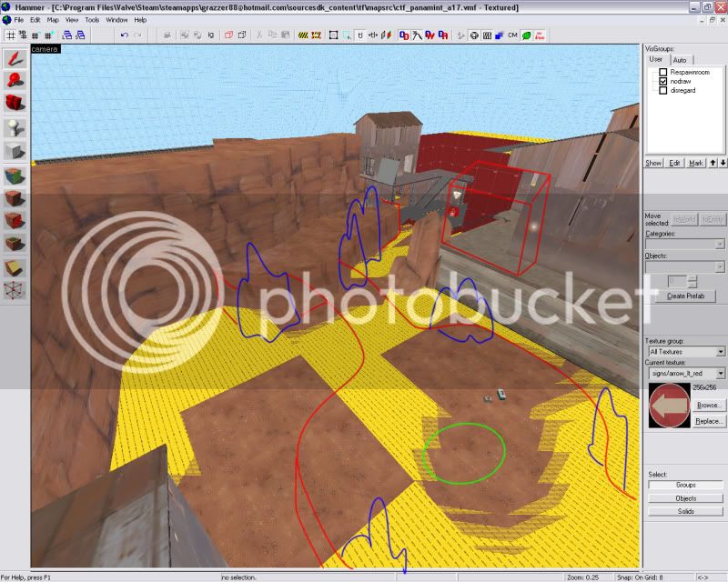Click the texture Replace button
This screenshot has width=728, height=582.
(x=709, y=421)
